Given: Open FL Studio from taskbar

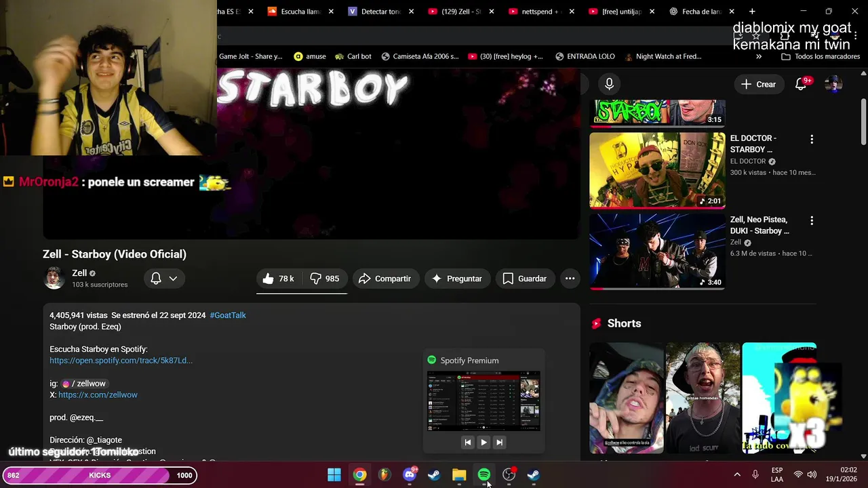Looking at the screenshot, I should (x=384, y=474).
